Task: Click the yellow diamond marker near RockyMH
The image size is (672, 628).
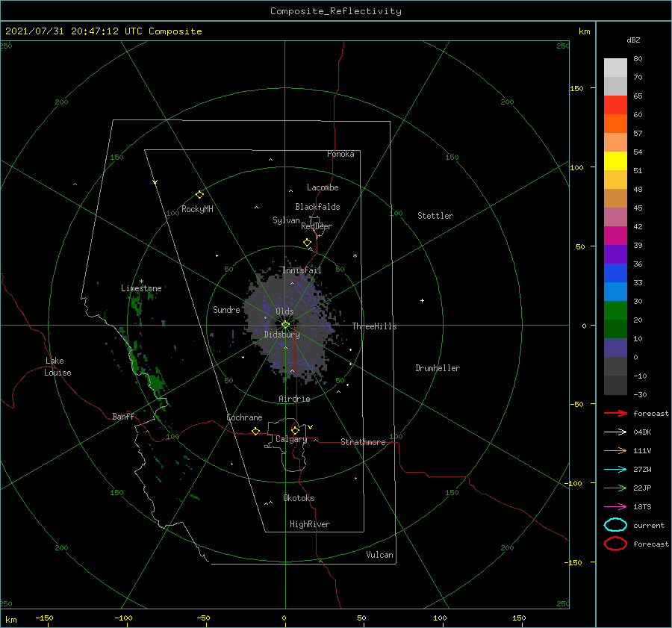Action: click(x=199, y=195)
